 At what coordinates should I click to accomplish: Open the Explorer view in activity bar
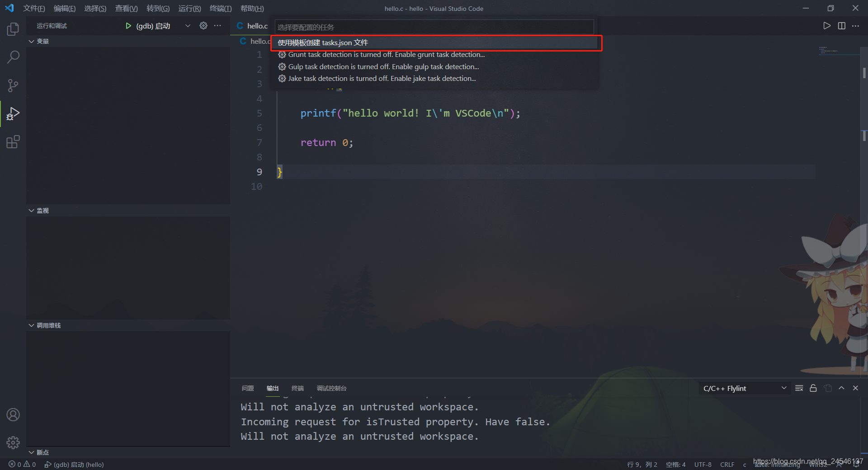coord(13,29)
